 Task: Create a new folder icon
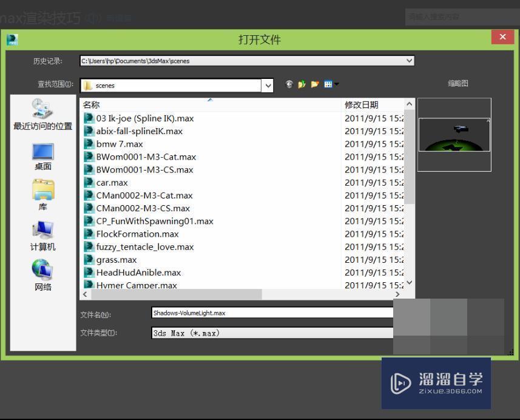(315, 84)
